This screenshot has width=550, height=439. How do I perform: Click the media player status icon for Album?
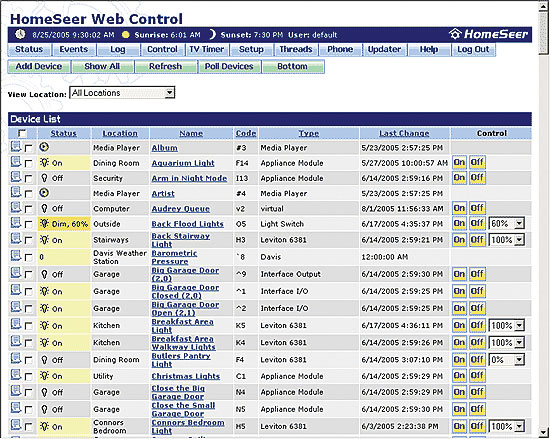tap(44, 147)
